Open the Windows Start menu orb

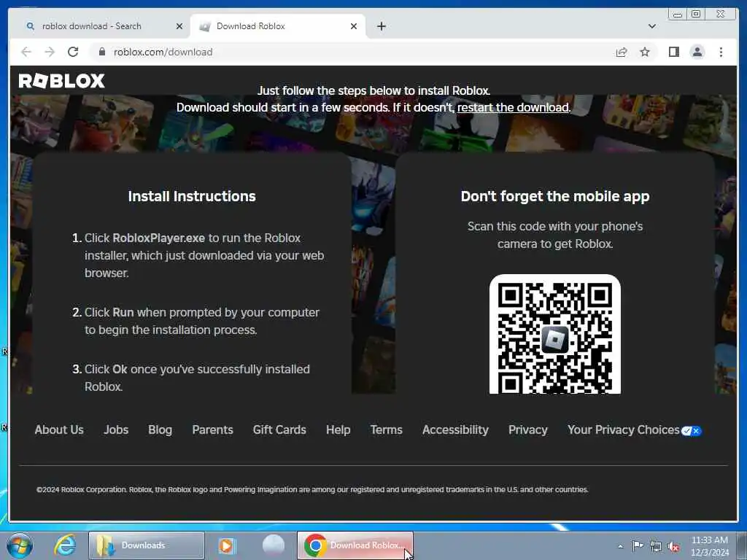(x=20, y=545)
